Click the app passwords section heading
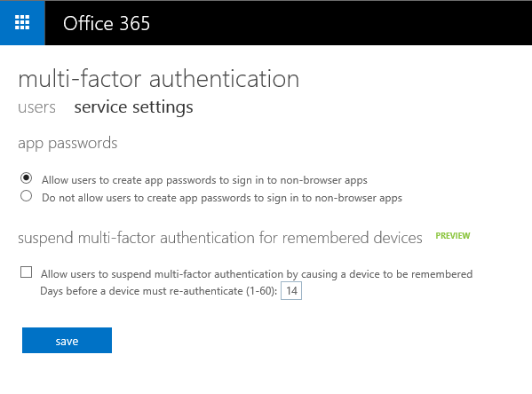Viewport: 532px width, 394px height. [x=67, y=144]
